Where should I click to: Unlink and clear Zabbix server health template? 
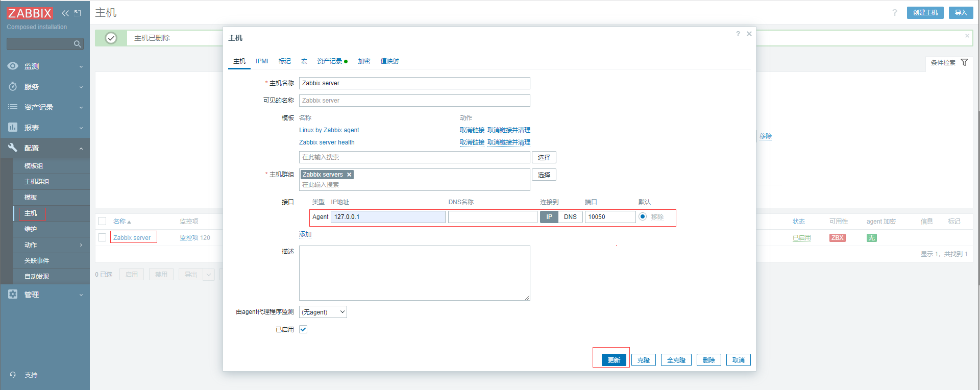tap(509, 142)
